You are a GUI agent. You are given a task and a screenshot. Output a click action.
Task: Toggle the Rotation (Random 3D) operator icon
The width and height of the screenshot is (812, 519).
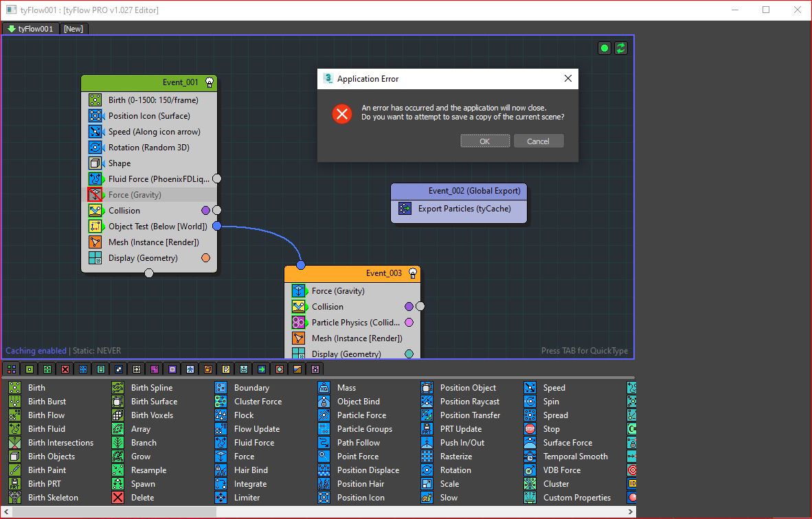point(95,147)
